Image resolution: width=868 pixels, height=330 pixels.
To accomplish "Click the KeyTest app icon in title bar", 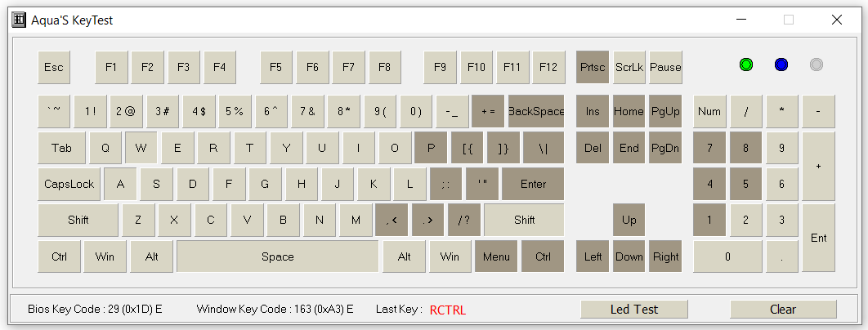I will coord(19,20).
